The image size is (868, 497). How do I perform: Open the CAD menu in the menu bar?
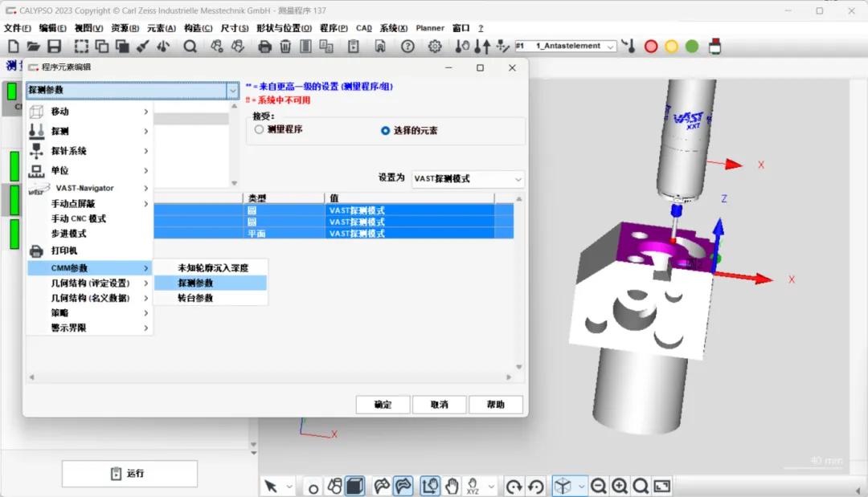[364, 28]
